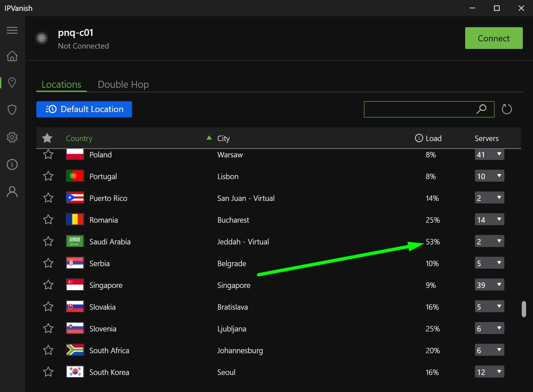
Task: Expand South Africa servers dropdown
Action: tap(489, 350)
